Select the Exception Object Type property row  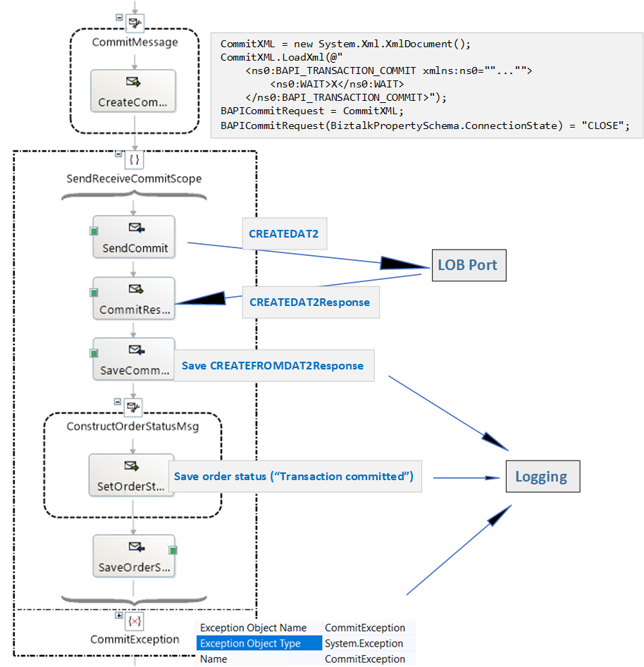tap(306, 643)
